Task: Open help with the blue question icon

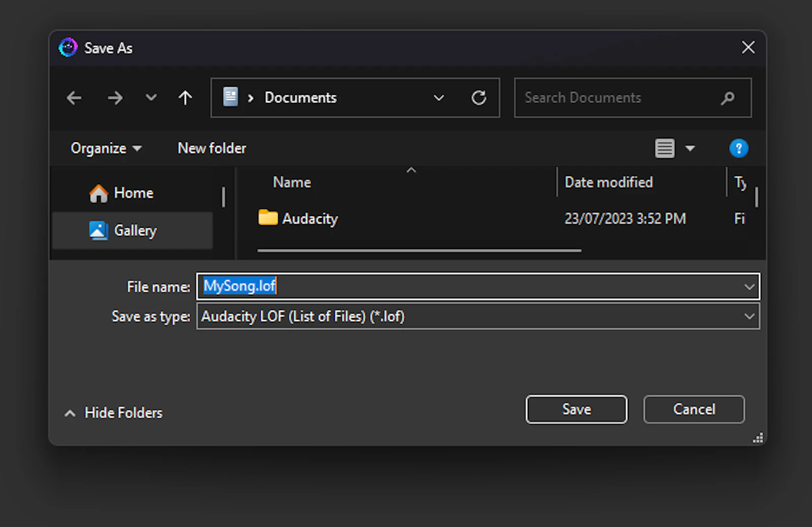Action: click(738, 148)
